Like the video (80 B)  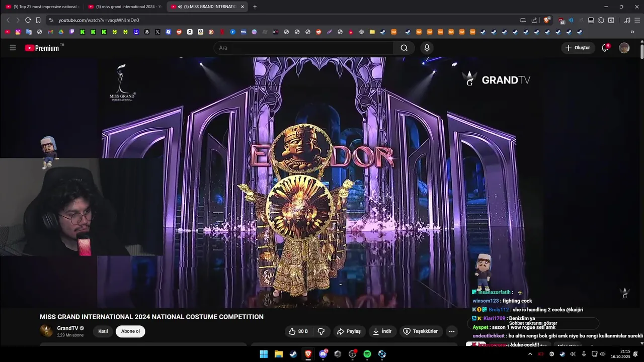click(298, 331)
